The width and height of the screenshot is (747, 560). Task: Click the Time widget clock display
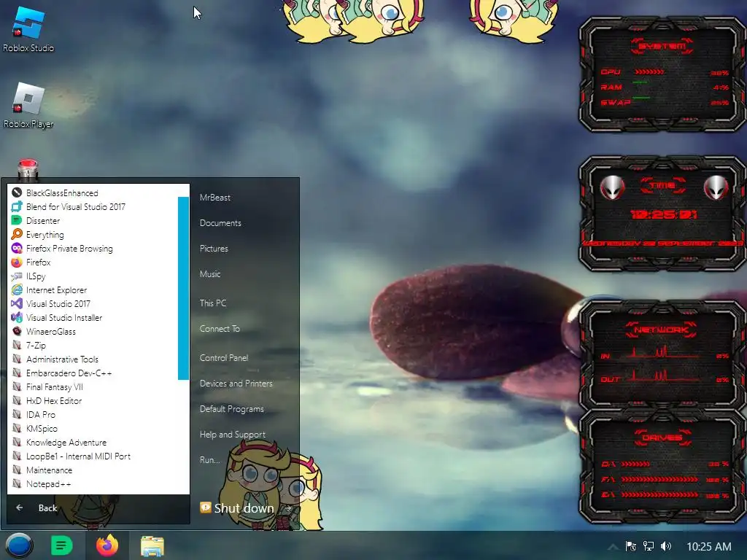(x=664, y=215)
